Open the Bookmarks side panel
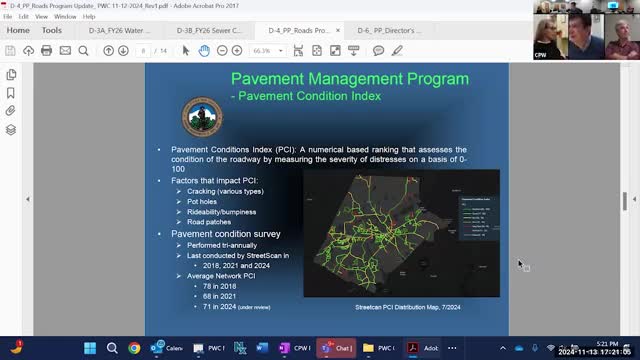This screenshot has width=640, height=360. pyautogui.click(x=11, y=93)
